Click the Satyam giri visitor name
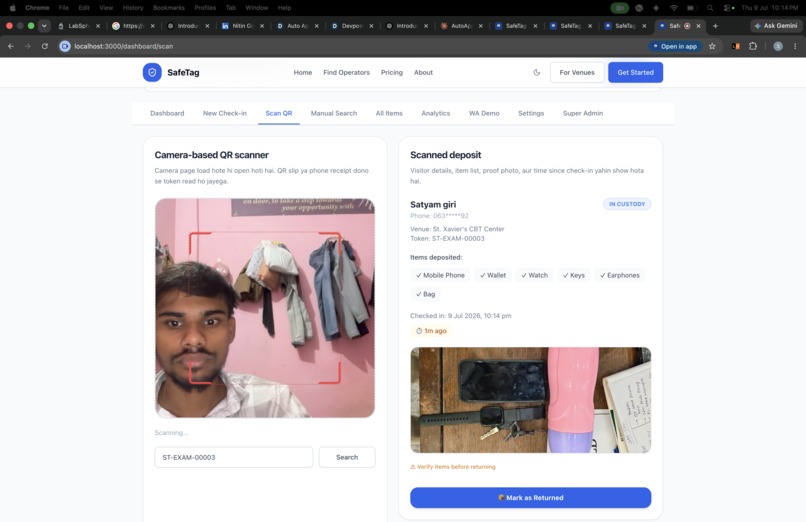The width and height of the screenshot is (806, 522). 433,204
